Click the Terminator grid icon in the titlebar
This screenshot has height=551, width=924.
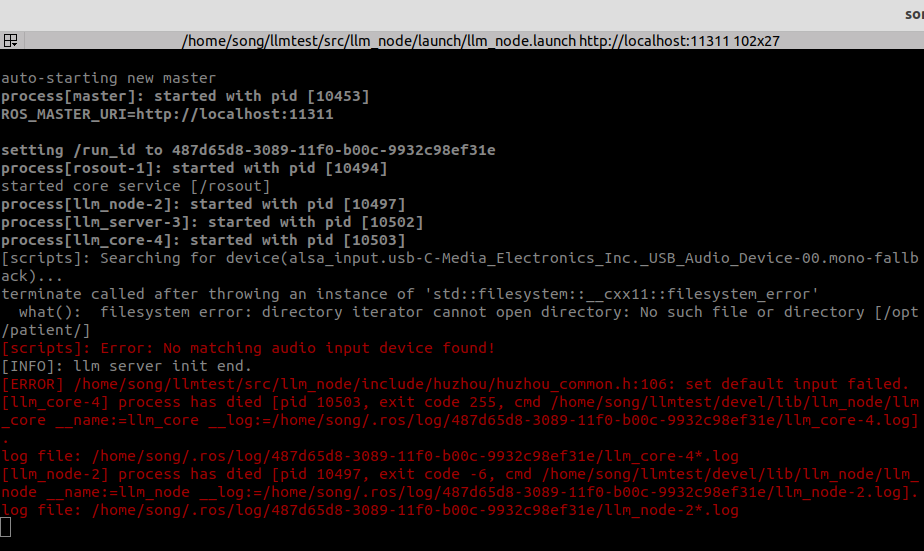coord(10,40)
